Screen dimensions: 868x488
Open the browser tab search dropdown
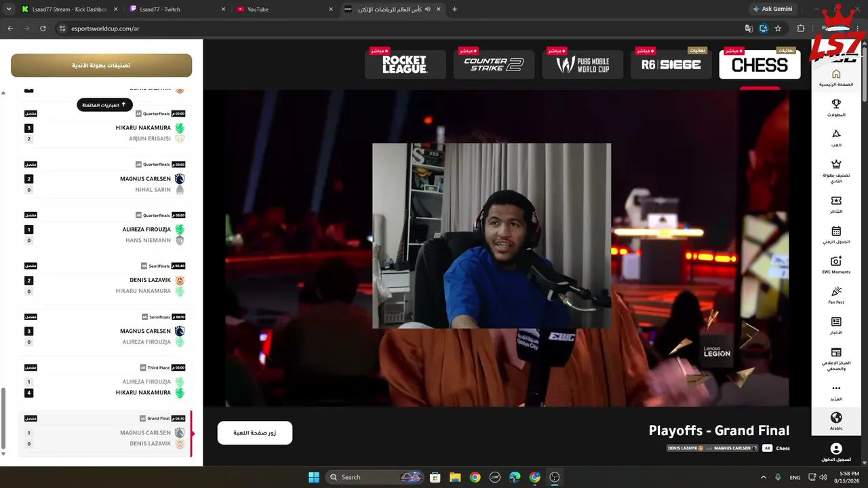tap(9, 9)
